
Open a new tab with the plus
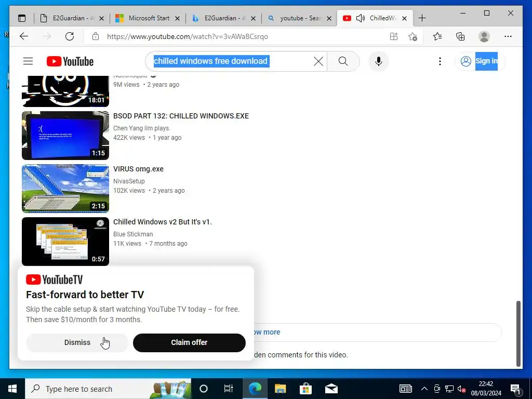click(422, 18)
